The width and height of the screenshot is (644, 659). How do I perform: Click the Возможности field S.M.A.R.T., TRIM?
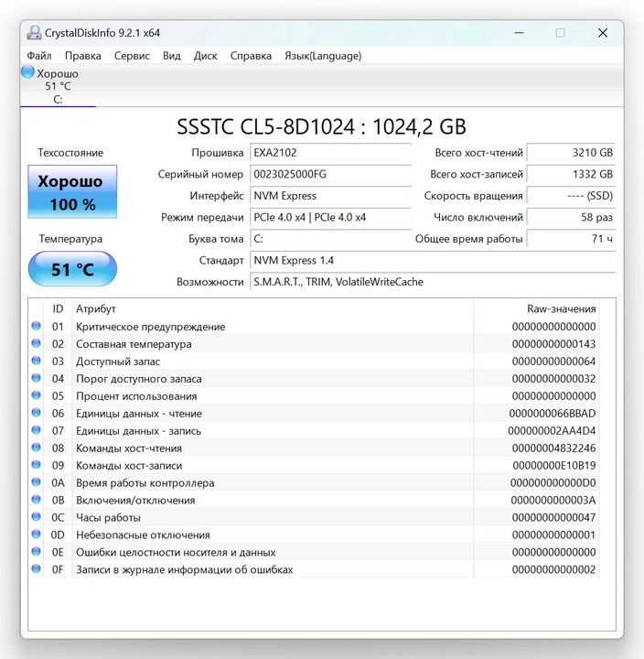433,282
